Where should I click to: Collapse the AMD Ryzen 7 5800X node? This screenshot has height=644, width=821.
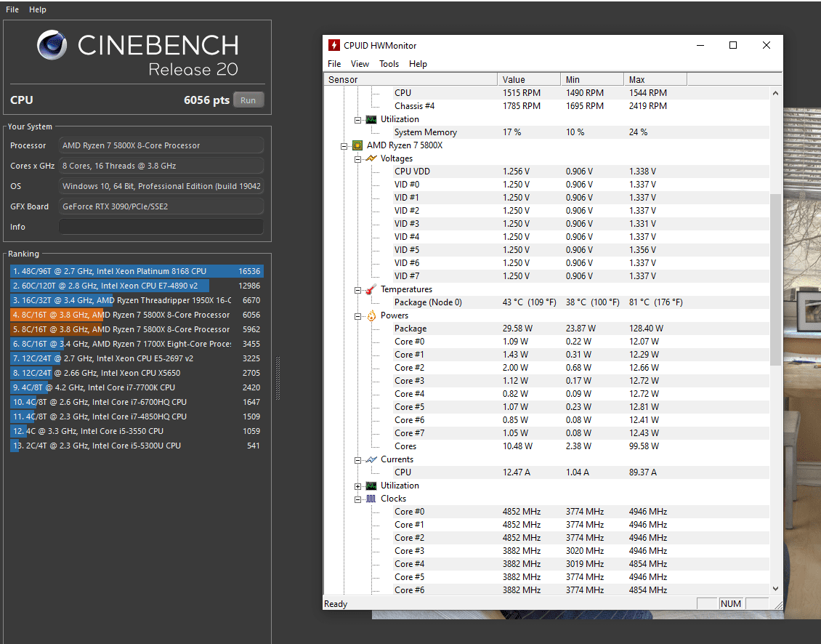(344, 146)
